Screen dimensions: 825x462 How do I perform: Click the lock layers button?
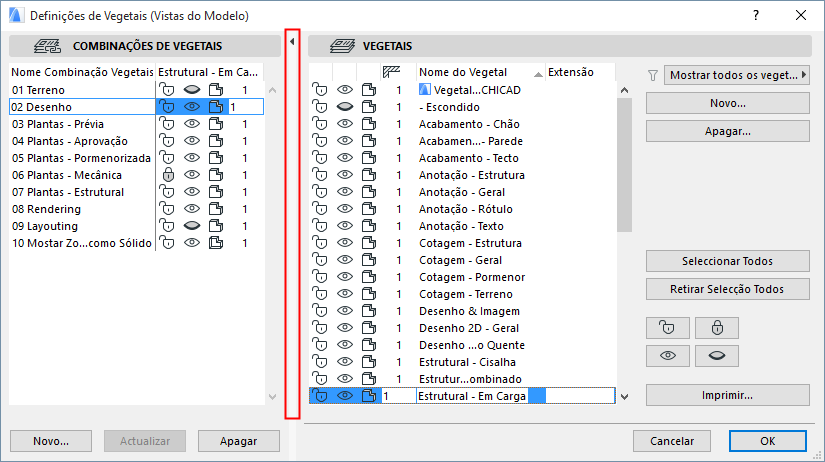[x=716, y=327]
